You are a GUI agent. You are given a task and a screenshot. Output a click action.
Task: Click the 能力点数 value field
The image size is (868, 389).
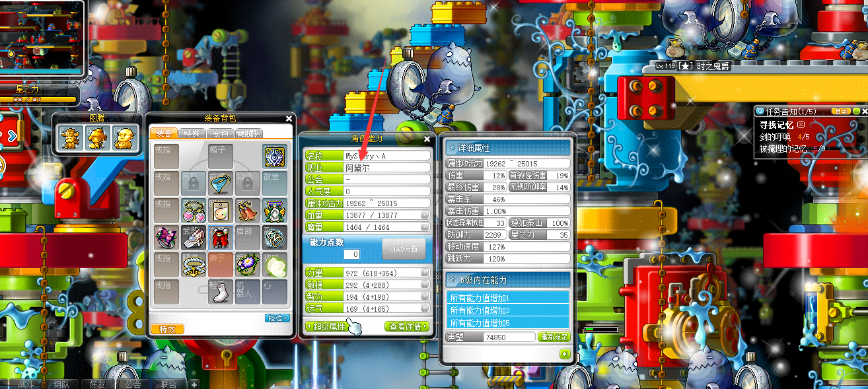[x=351, y=254]
